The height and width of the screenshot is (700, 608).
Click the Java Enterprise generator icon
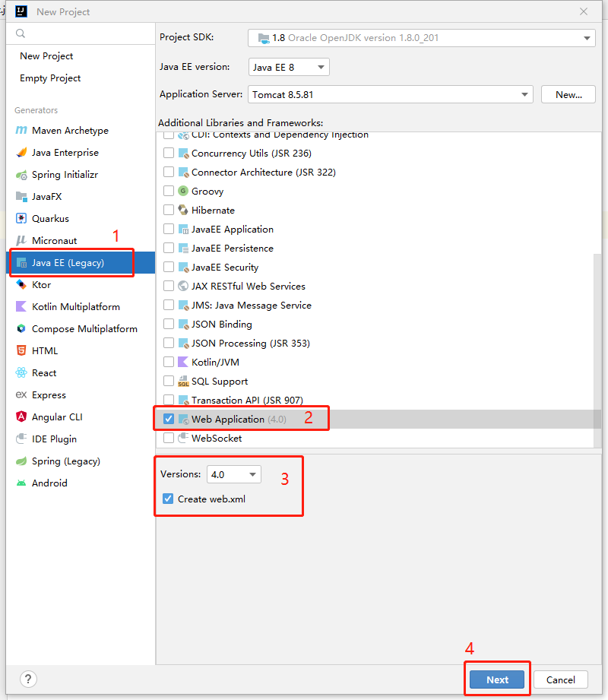21,152
